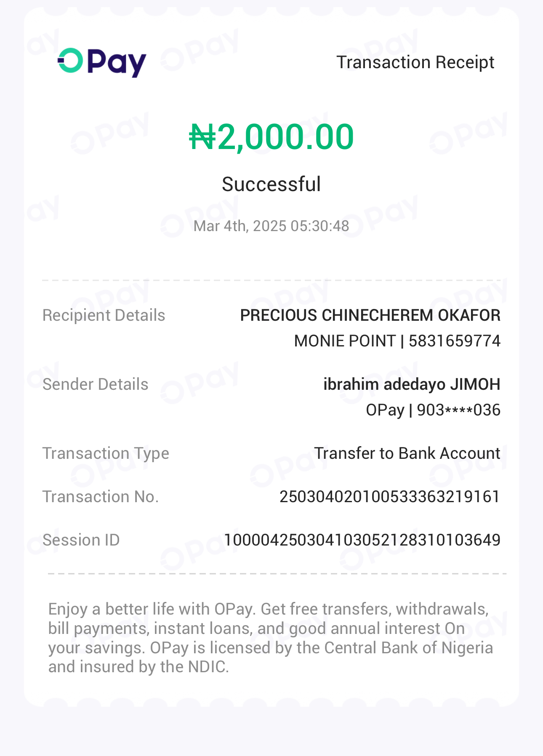Select the Session ID number starting with 1000
This screenshot has width=543, height=756.
(362, 540)
